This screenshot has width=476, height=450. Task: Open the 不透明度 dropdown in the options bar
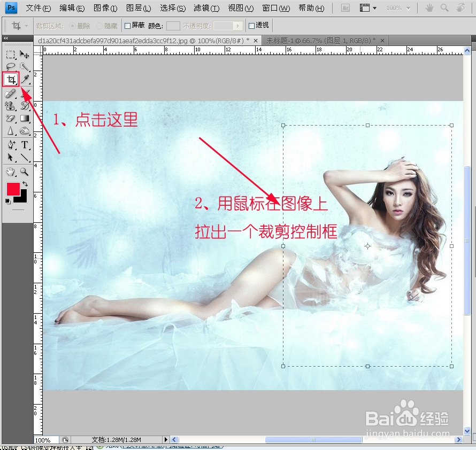(237, 25)
